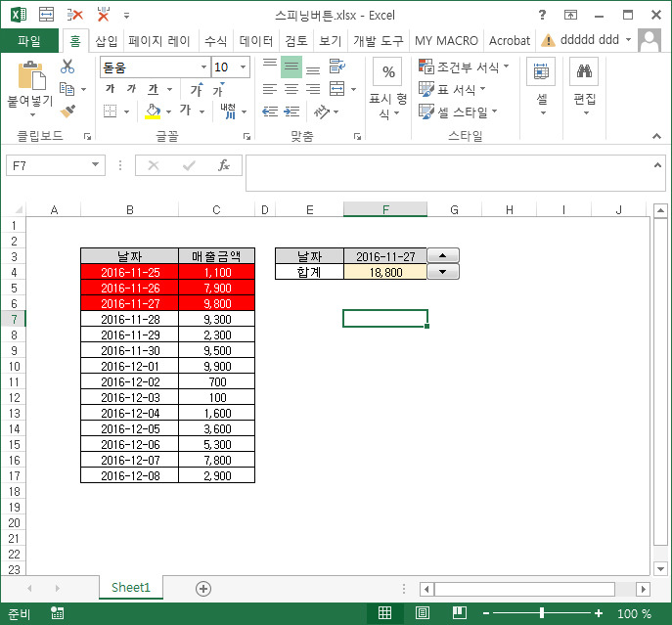Open the Cell Styles menu
This screenshot has height=625, width=672.
(458, 112)
